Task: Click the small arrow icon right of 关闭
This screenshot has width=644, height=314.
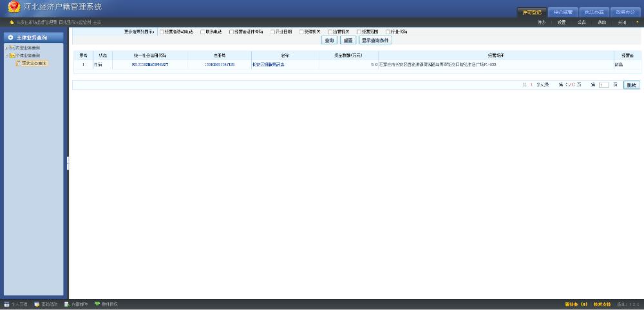Action: [637, 22]
